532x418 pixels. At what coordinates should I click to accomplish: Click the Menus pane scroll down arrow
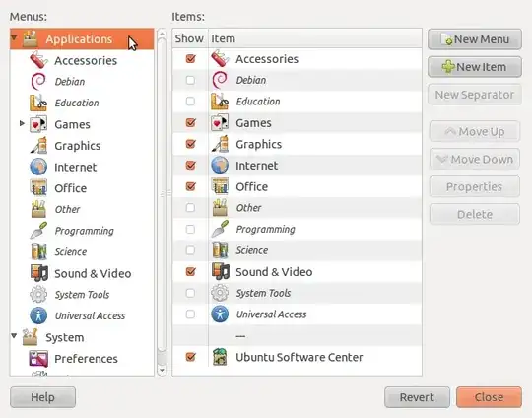click(162, 370)
